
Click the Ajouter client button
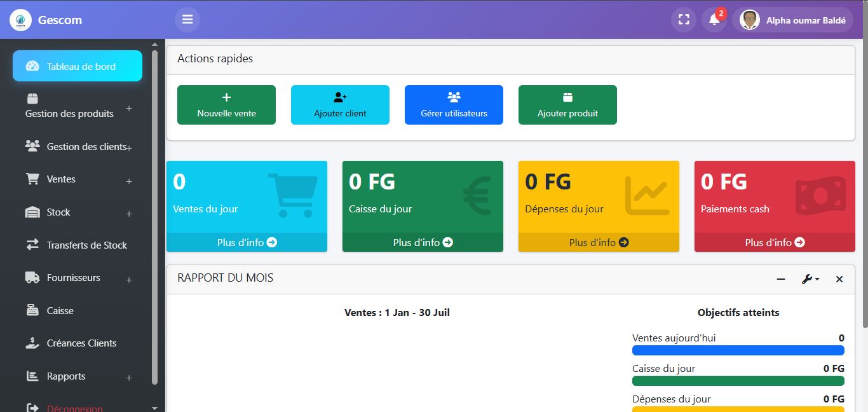click(x=340, y=105)
